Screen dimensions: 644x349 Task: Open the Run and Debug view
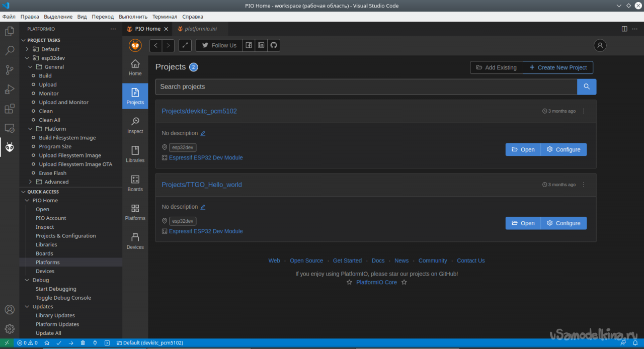(10, 90)
